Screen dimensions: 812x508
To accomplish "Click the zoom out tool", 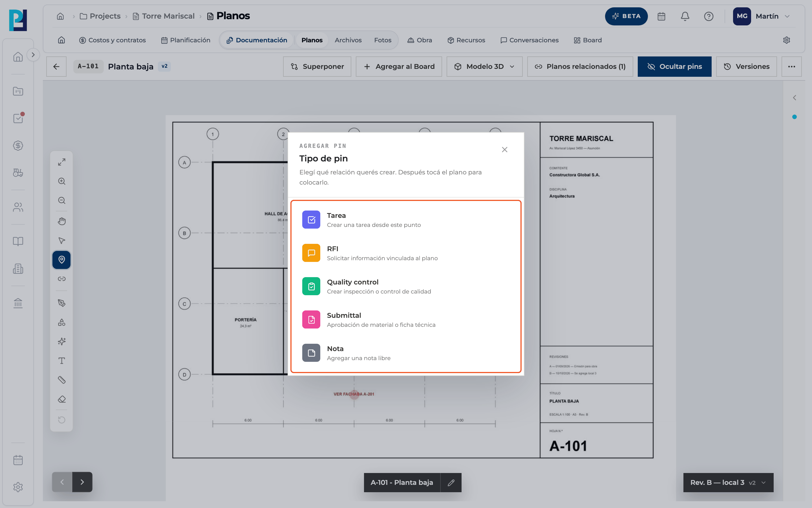I will click(x=61, y=201).
